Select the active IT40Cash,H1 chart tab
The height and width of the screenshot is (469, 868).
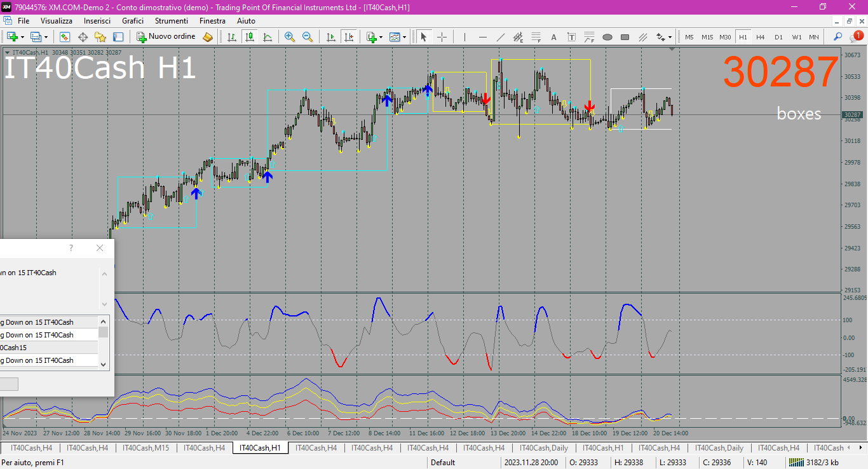tap(260, 448)
